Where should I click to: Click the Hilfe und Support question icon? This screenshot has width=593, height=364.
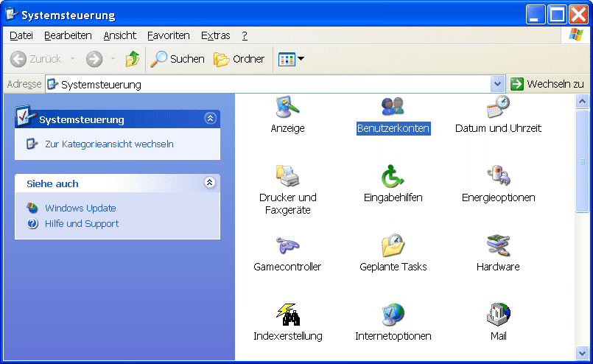(x=32, y=223)
